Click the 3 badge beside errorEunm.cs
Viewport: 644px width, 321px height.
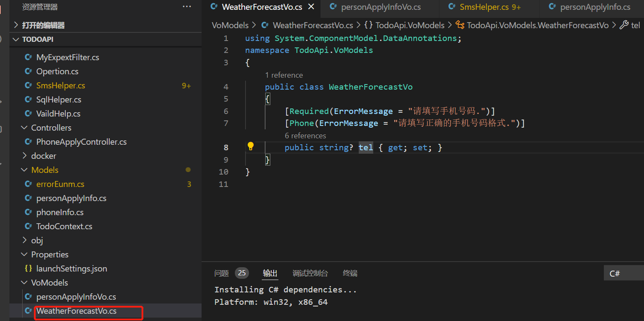point(189,184)
